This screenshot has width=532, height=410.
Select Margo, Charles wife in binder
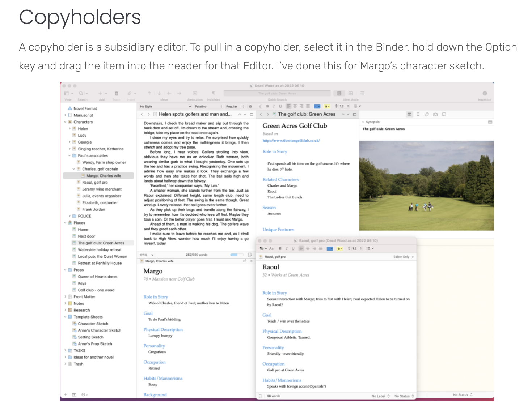coord(98,176)
